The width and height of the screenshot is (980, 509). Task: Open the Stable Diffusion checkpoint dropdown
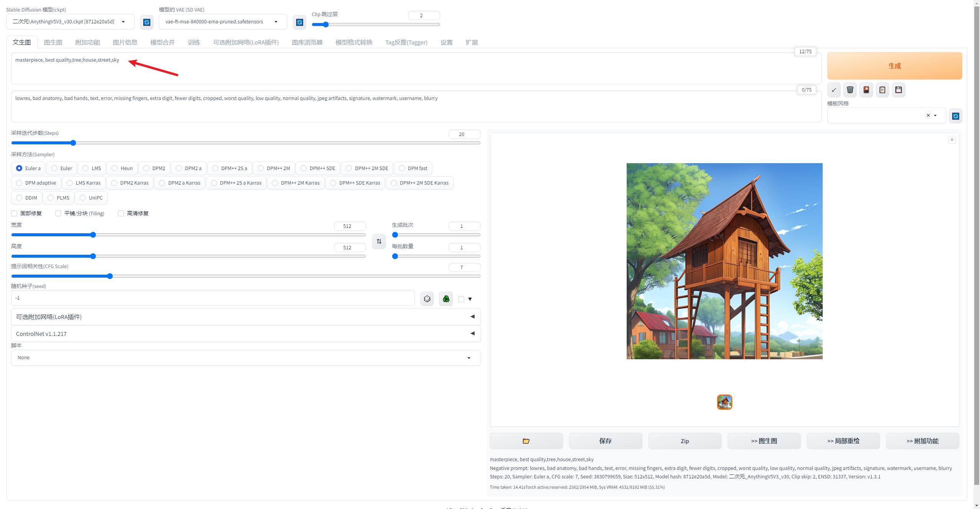pos(70,22)
